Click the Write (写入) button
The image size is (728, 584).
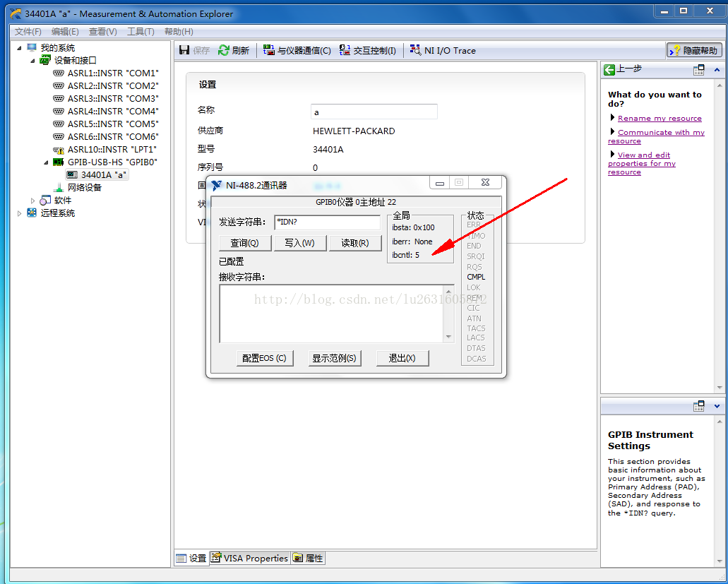(300, 243)
